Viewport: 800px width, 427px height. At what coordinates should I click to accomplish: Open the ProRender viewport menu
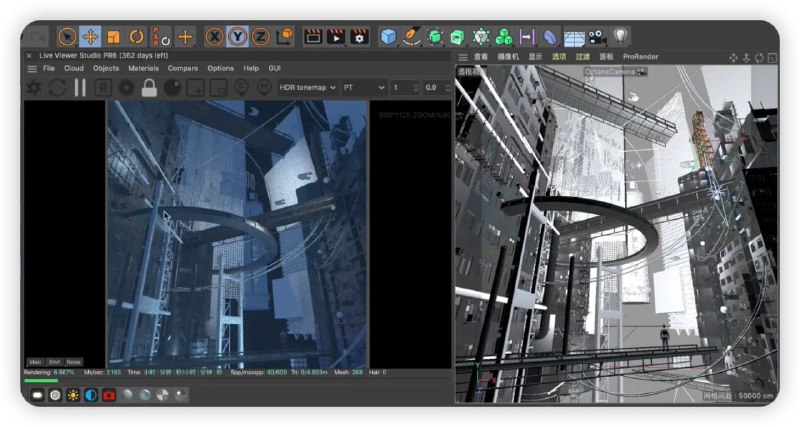tap(640, 57)
